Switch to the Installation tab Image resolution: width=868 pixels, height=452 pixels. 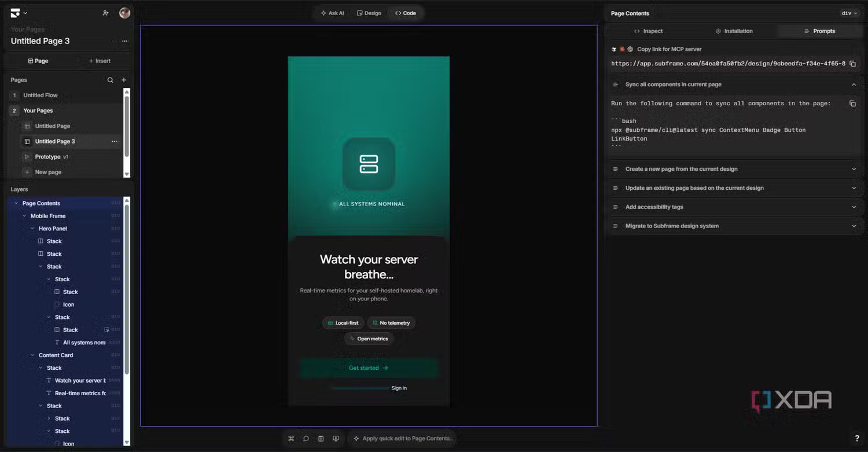point(734,31)
